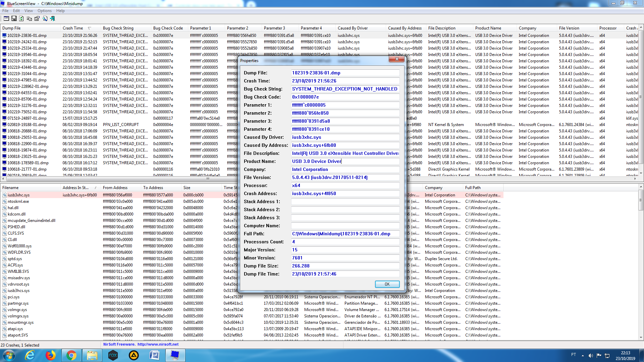Click the Caused By Address field in Properties
644x362 pixels.
click(345, 145)
